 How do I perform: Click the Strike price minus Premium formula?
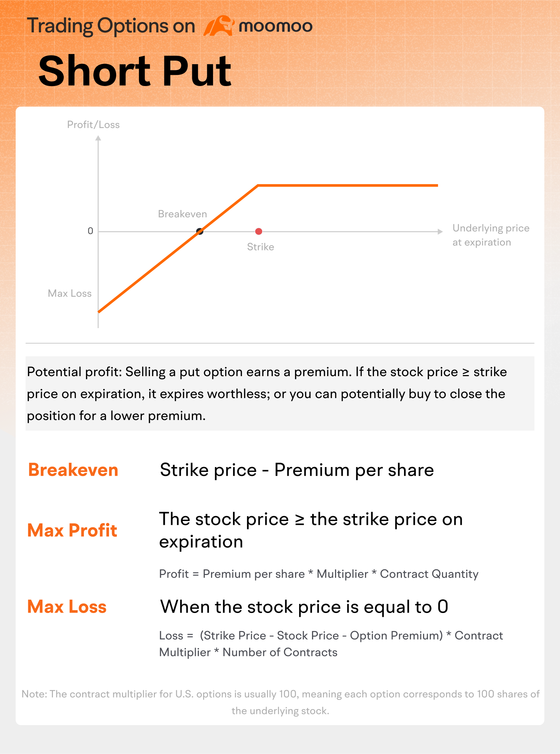click(297, 470)
